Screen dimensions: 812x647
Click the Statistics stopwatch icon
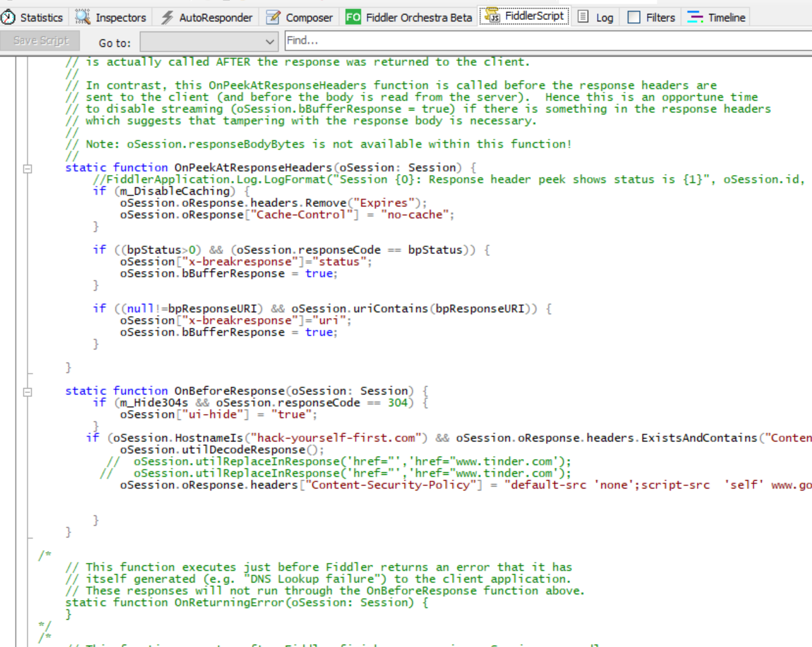[8, 18]
